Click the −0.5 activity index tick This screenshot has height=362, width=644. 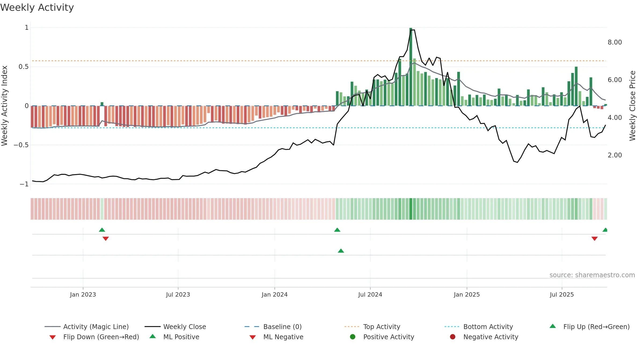pyautogui.click(x=21, y=145)
